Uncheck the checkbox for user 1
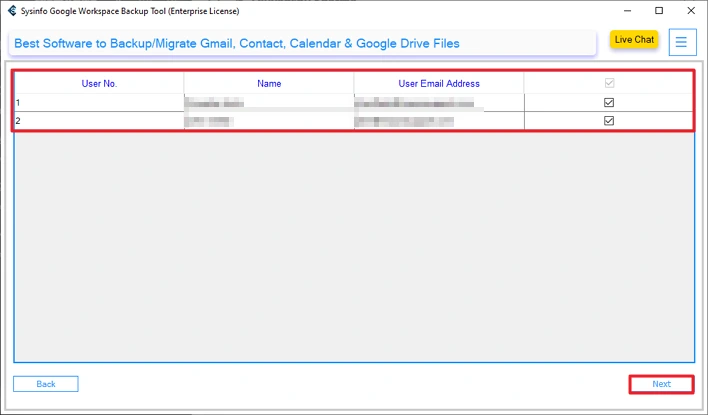Screen dimensions: 708x415 tap(609, 103)
